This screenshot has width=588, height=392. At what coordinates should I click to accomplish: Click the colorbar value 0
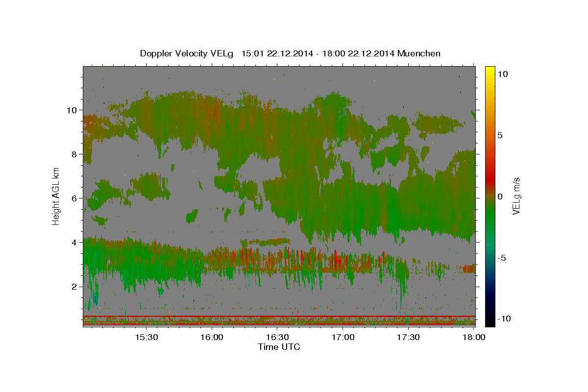[500, 196]
